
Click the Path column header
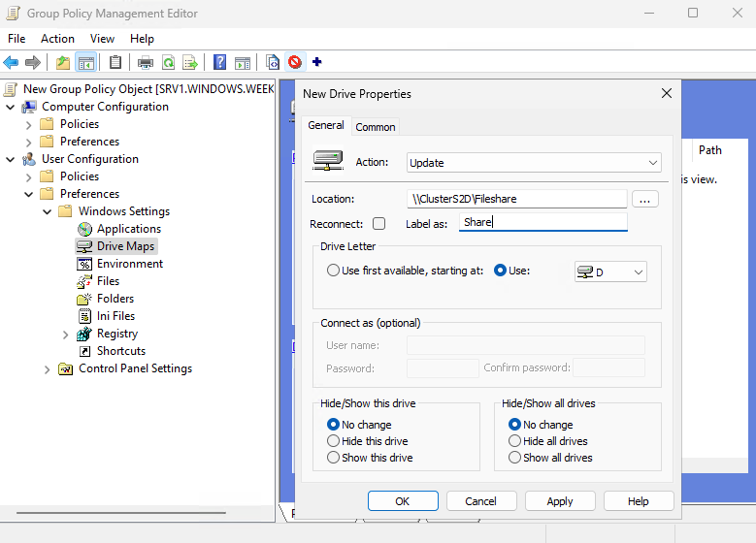click(x=710, y=150)
